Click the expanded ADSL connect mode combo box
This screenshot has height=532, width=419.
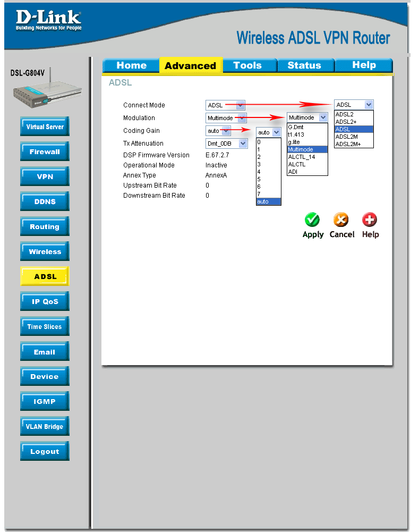354,105
